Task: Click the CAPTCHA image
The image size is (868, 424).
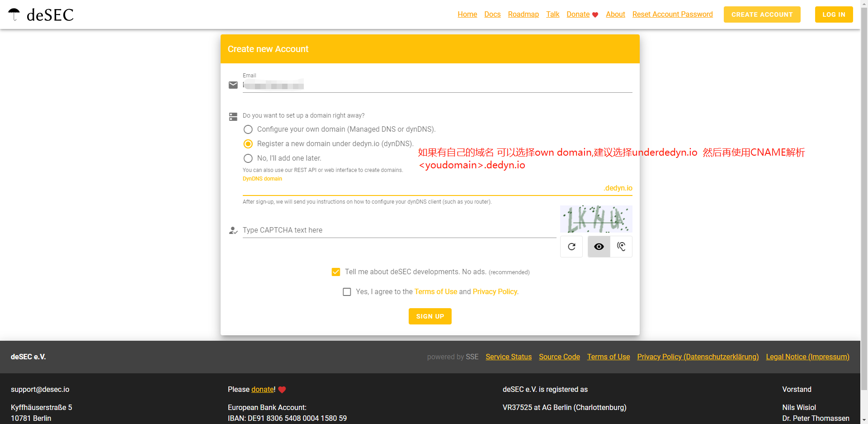Action: [596, 219]
